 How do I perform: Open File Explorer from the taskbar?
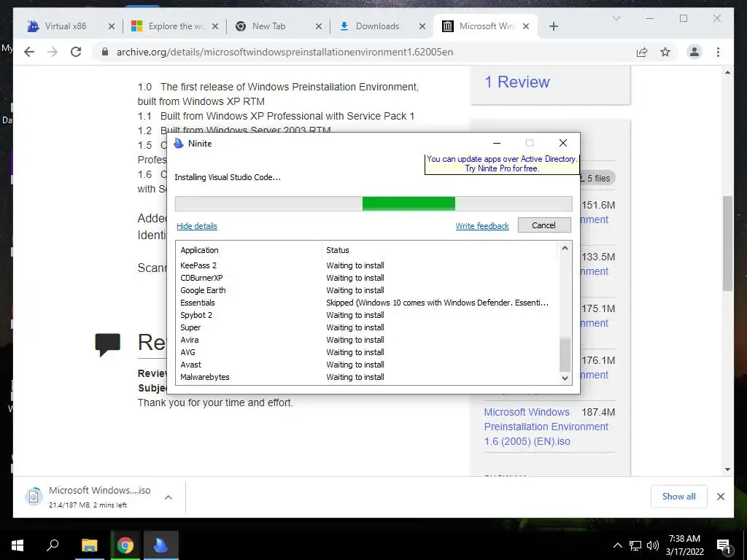click(89, 545)
